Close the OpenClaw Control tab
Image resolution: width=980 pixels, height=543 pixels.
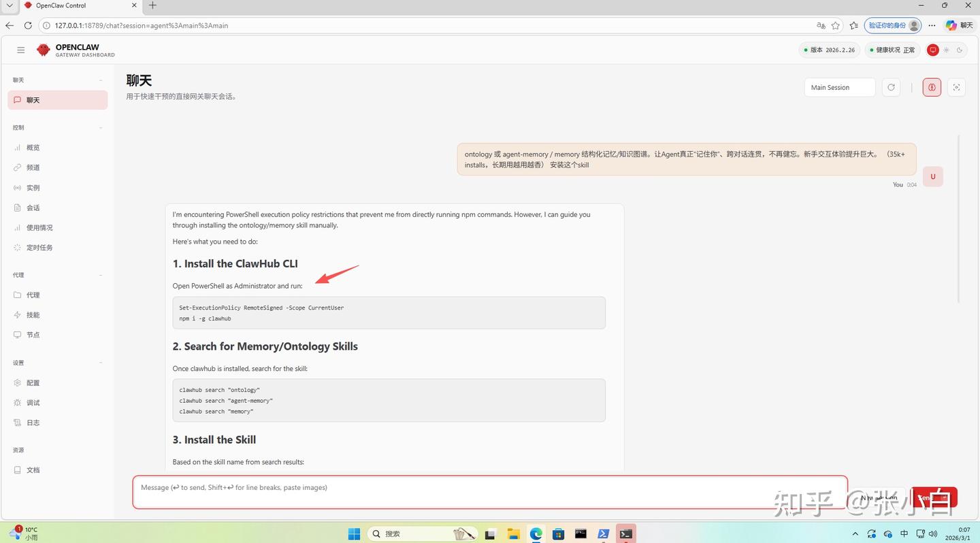pos(134,5)
